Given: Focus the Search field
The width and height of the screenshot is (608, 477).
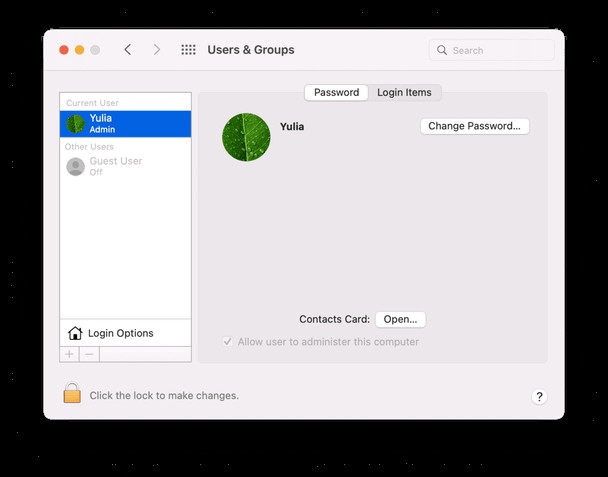Looking at the screenshot, I should [491, 50].
